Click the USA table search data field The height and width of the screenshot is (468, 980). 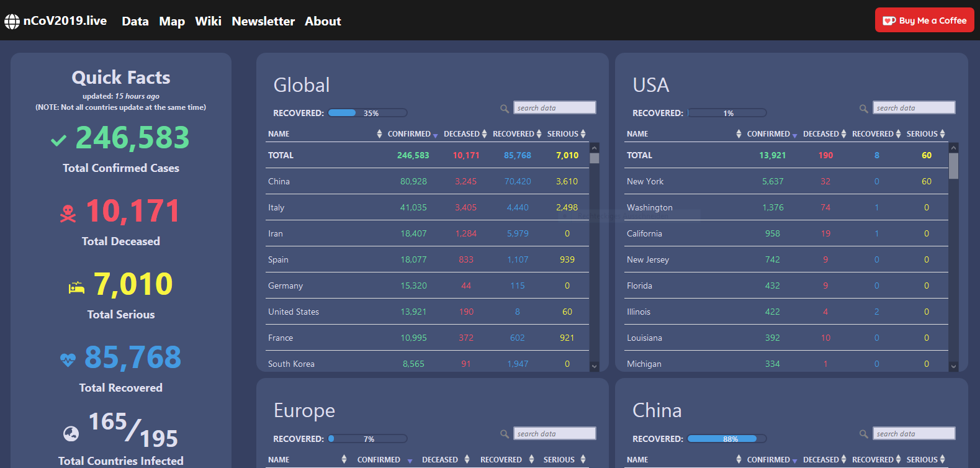coord(914,107)
